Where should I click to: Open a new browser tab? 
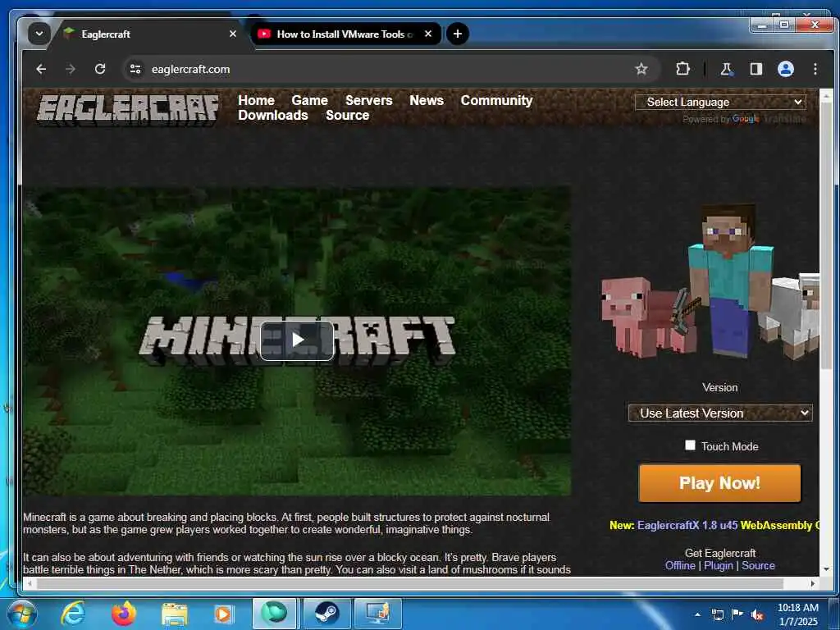(458, 34)
